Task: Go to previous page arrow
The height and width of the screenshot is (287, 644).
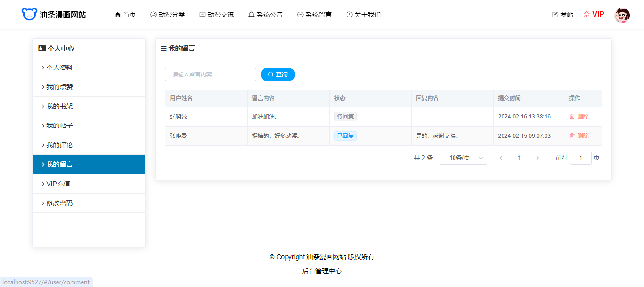Action: (x=501, y=158)
